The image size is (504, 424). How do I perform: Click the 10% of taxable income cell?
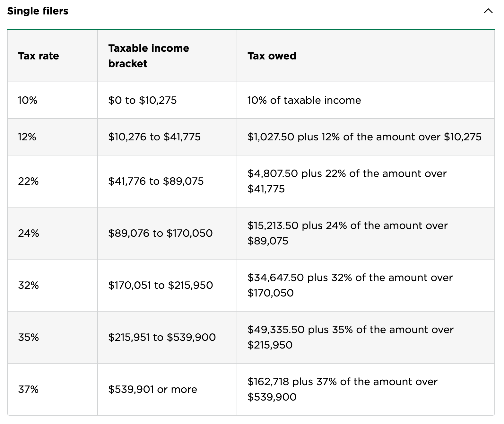click(x=304, y=100)
